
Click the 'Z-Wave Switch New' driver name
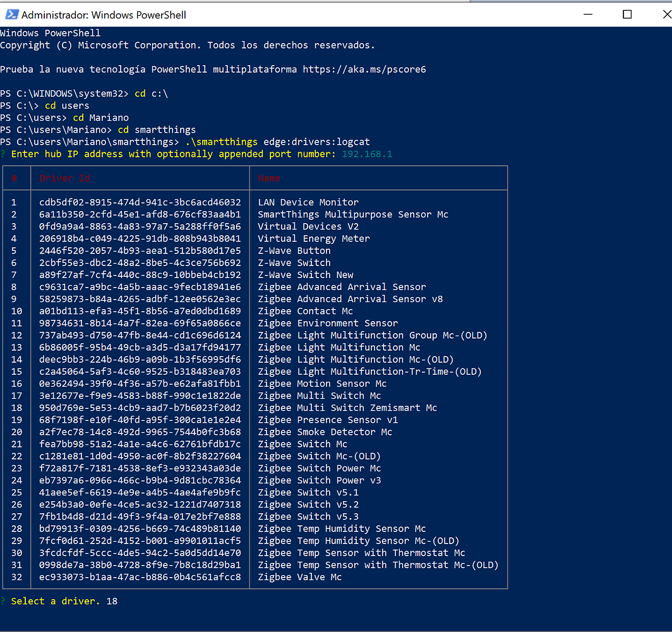coord(306,275)
